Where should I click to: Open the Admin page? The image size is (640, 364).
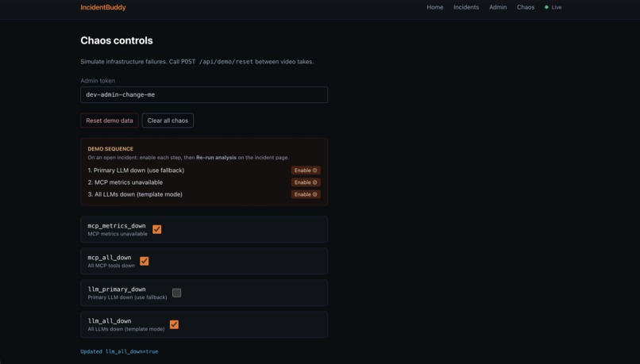[498, 7]
